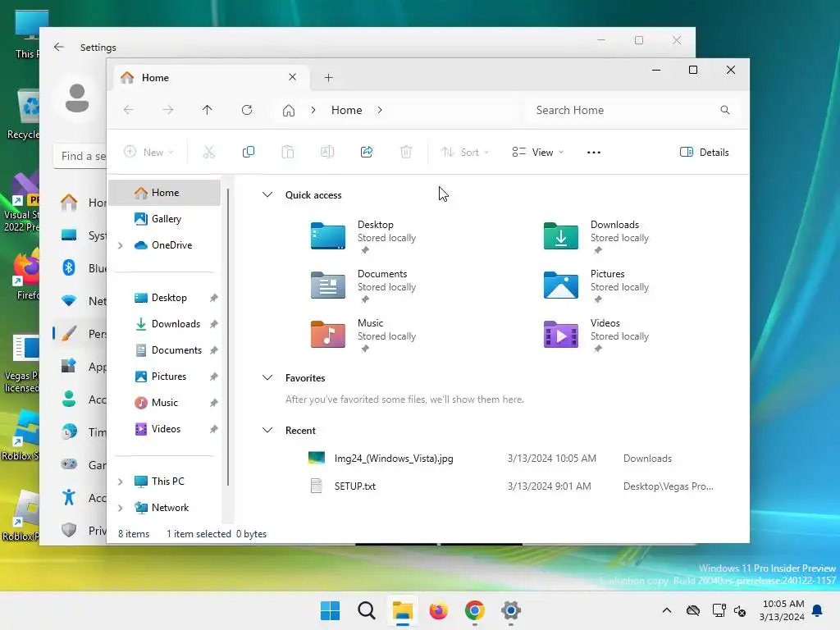Image resolution: width=840 pixels, height=630 pixels.
Task: Click Home breadcrumb in address bar
Action: point(347,110)
